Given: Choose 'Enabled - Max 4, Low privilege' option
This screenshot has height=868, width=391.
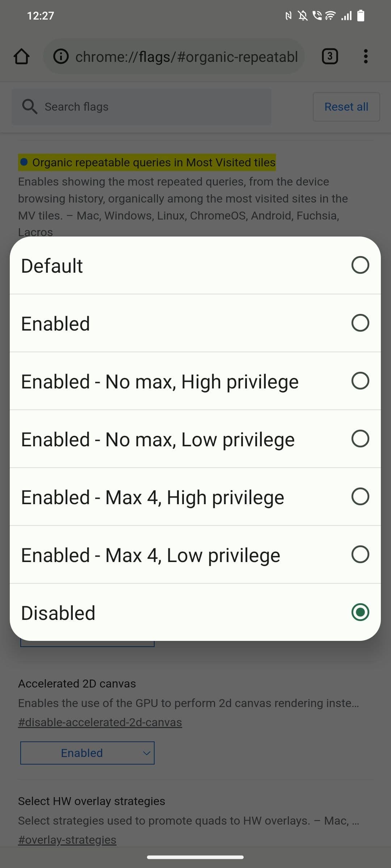Looking at the screenshot, I should click(360, 554).
